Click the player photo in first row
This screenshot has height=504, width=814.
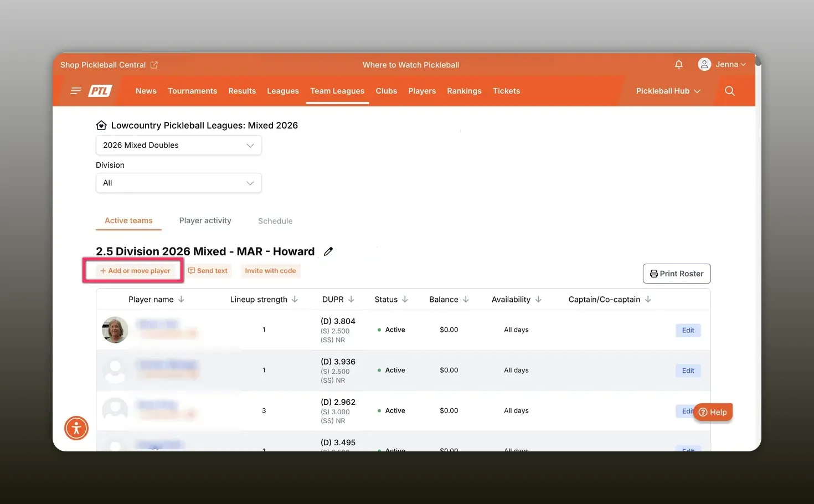(115, 330)
